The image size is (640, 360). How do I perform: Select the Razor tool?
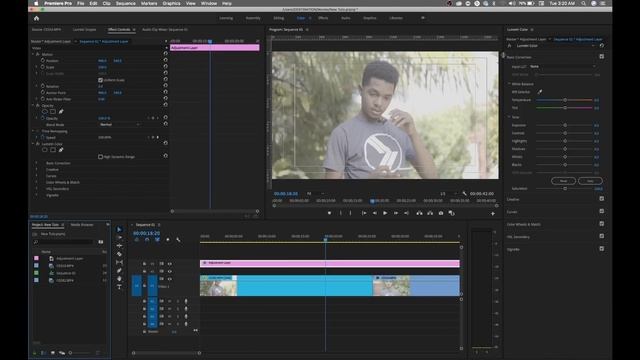pos(119,254)
